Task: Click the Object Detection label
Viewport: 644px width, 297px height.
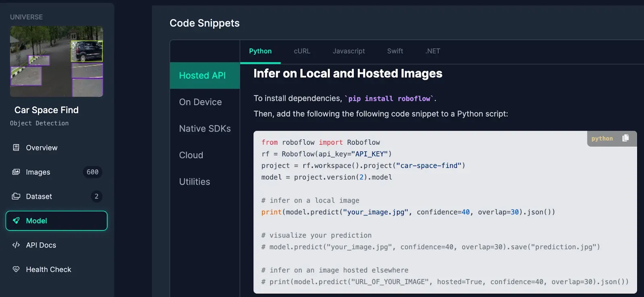Action: 39,123
